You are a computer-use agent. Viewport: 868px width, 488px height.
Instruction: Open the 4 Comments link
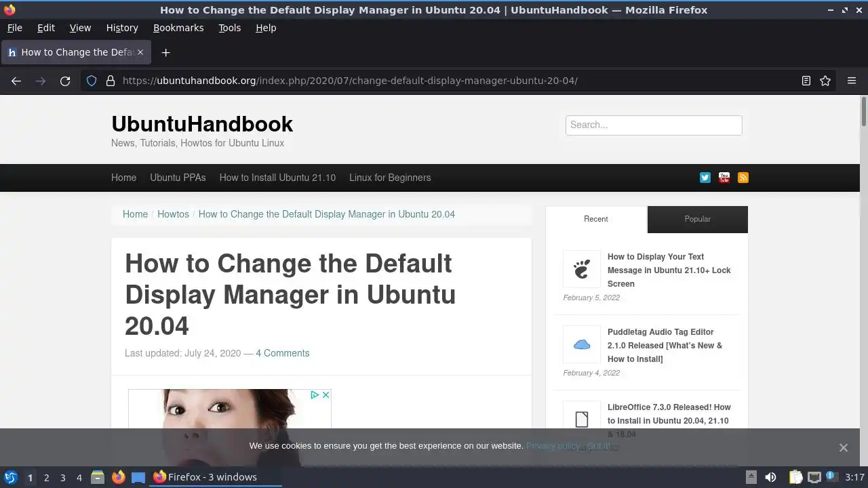pyautogui.click(x=282, y=353)
